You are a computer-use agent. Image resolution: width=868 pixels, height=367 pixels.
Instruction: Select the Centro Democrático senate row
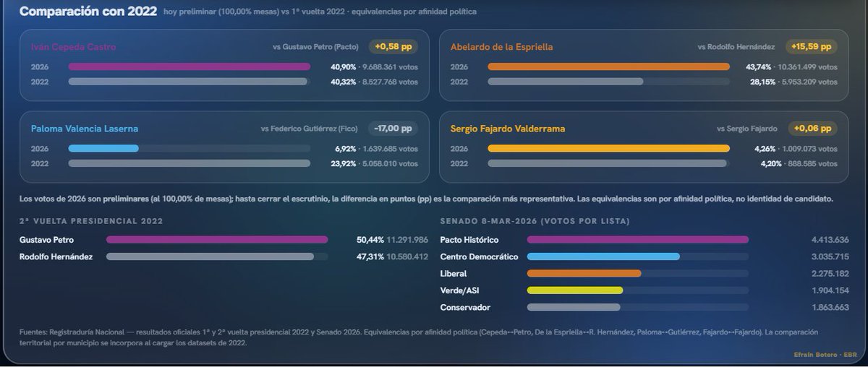point(644,256)
